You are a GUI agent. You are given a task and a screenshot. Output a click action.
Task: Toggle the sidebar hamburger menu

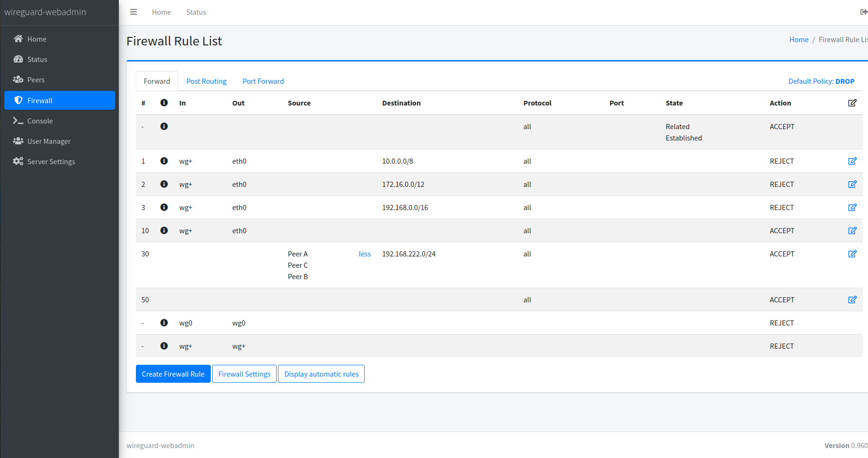pos(134,12)
